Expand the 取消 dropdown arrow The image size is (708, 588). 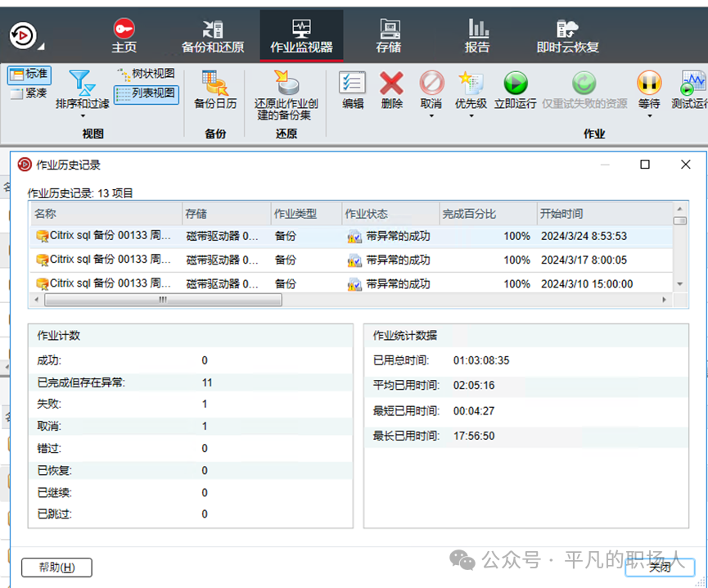(431, 115)
